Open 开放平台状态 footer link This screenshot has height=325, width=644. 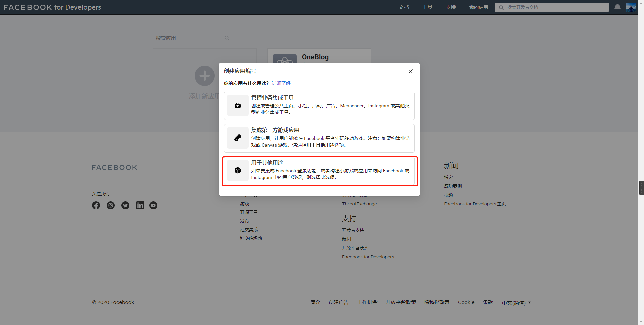tap(355, 248)
